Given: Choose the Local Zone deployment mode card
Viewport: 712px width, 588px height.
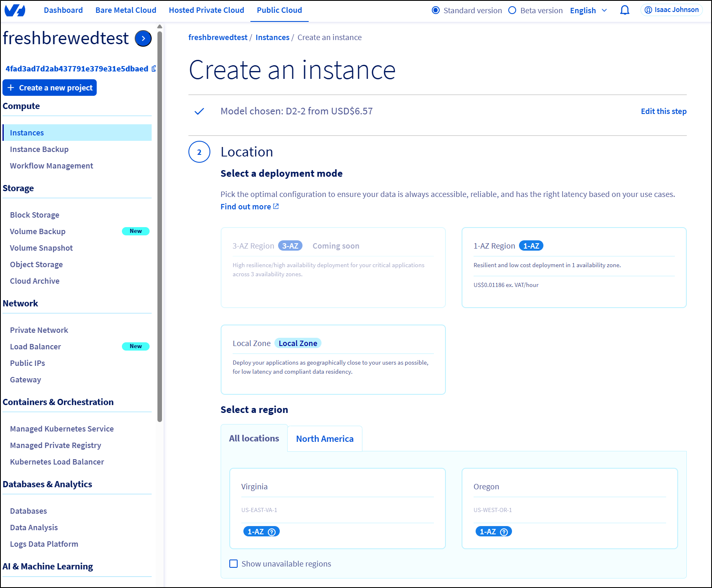Looking at the screenshot, I should (x=333, y=359).
